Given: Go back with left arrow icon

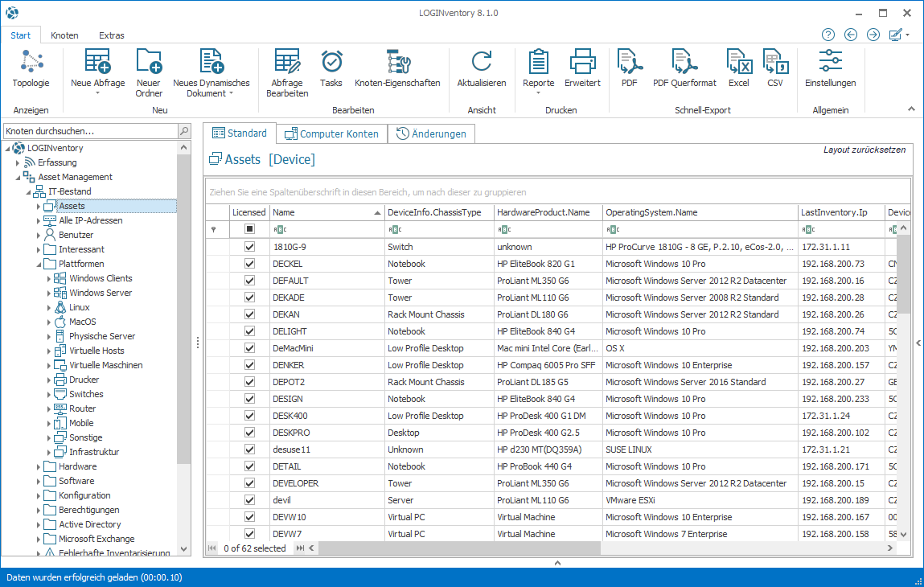Looking at the screenshot, I should (850, 35).
